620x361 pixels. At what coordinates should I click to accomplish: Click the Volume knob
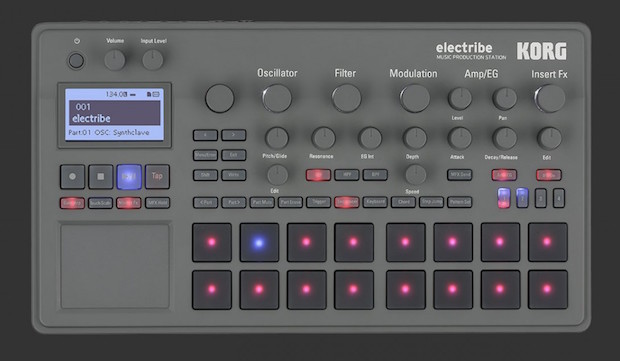[x=115, y=60]
